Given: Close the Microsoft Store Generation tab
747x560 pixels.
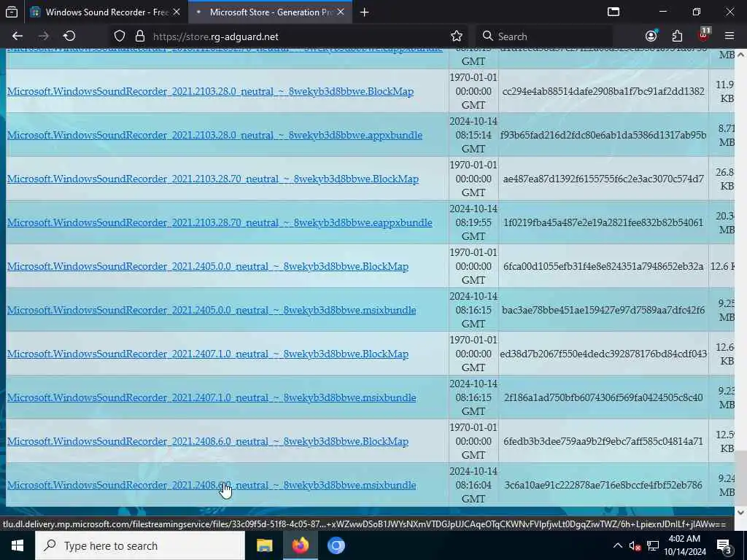Looking at the screenshot, I should coord(341,12).
